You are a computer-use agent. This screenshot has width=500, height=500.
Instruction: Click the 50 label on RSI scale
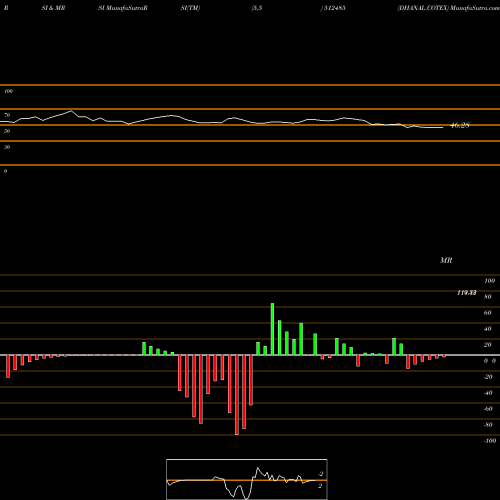point(7,131)
